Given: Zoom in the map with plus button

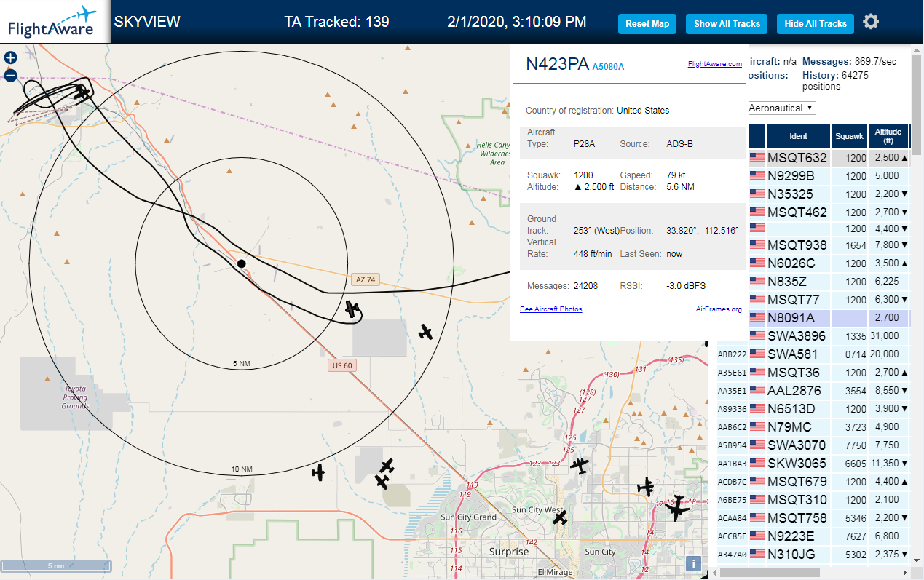Looking at the screenshot, I should pos(10,58).
